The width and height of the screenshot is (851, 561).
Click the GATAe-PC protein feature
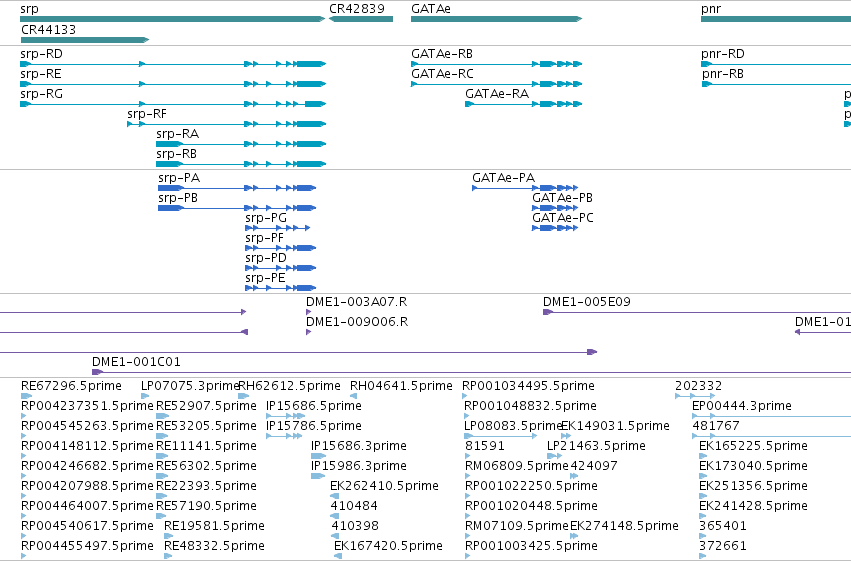555,228
